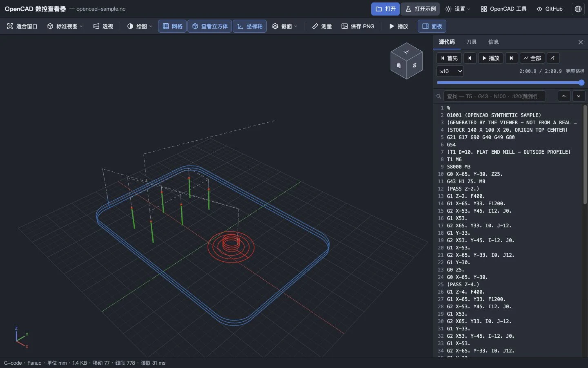Select the code line T1 M6

click(454, 159)
